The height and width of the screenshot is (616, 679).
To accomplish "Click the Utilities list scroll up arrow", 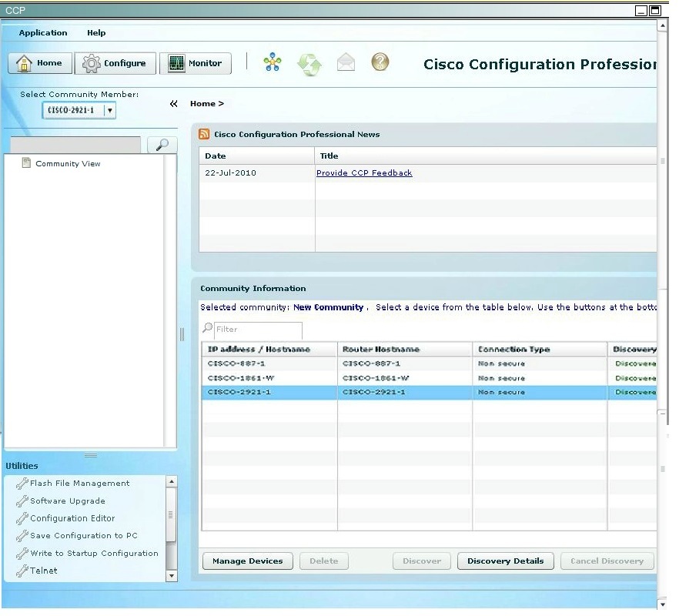I will coord(172,482).
